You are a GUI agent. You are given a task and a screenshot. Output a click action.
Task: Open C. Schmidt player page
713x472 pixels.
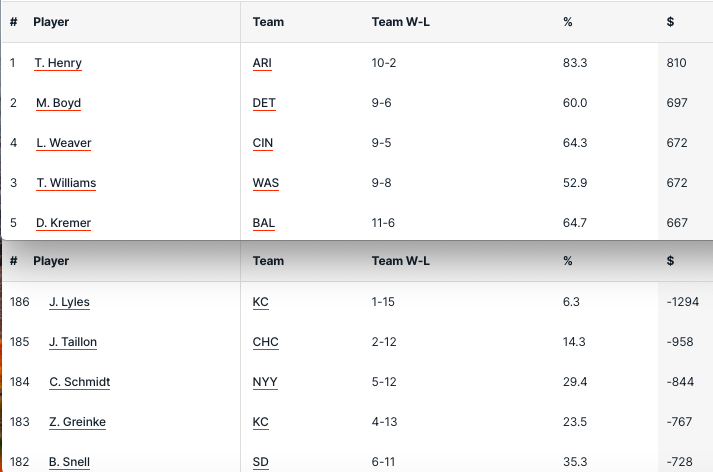point(79,382)
